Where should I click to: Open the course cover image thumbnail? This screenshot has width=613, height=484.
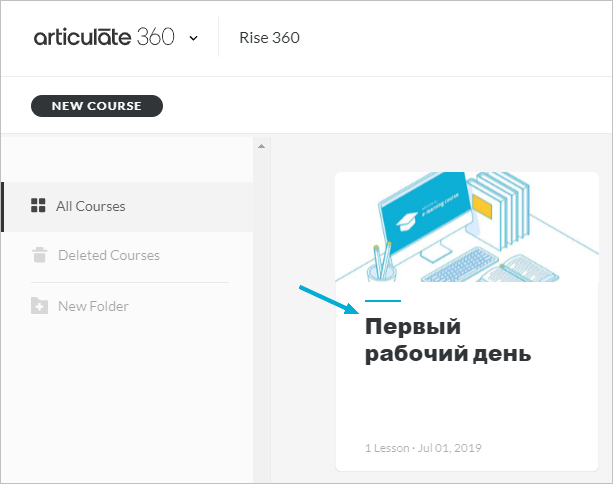(467, 227)
